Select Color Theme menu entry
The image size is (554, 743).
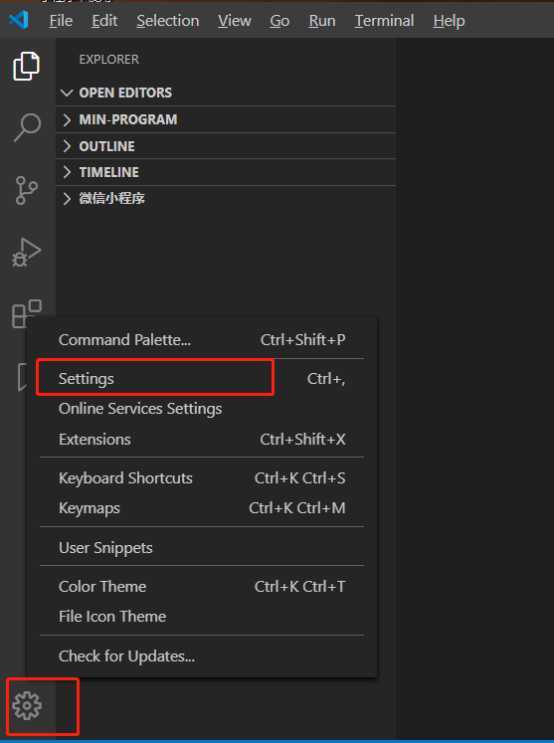tap(202, 587)
